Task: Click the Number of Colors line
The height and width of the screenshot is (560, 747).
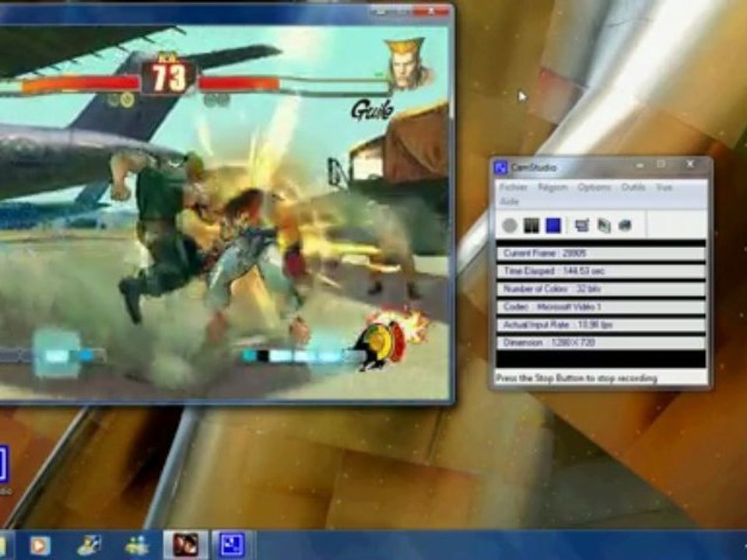Action: 601,289
